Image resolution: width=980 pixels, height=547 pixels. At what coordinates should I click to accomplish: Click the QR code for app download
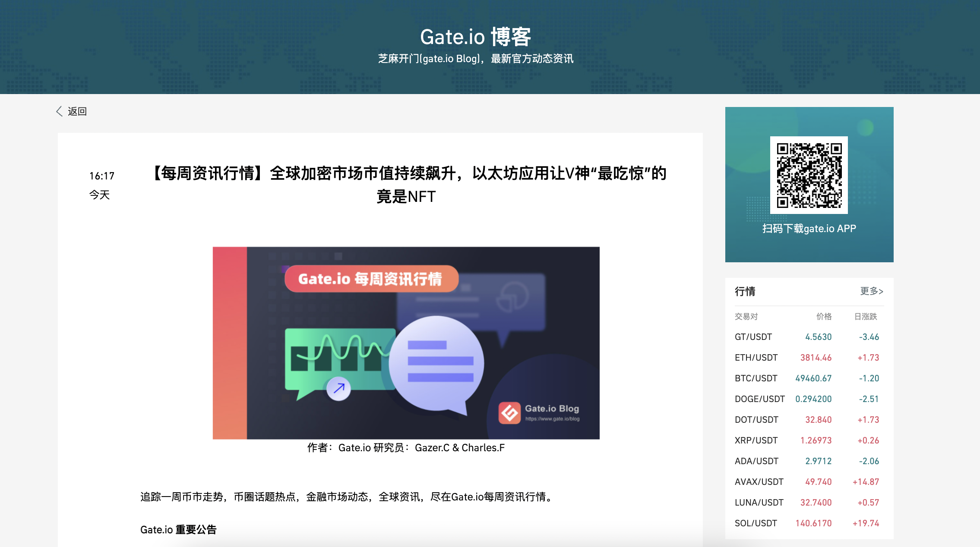tap(809, 175)
